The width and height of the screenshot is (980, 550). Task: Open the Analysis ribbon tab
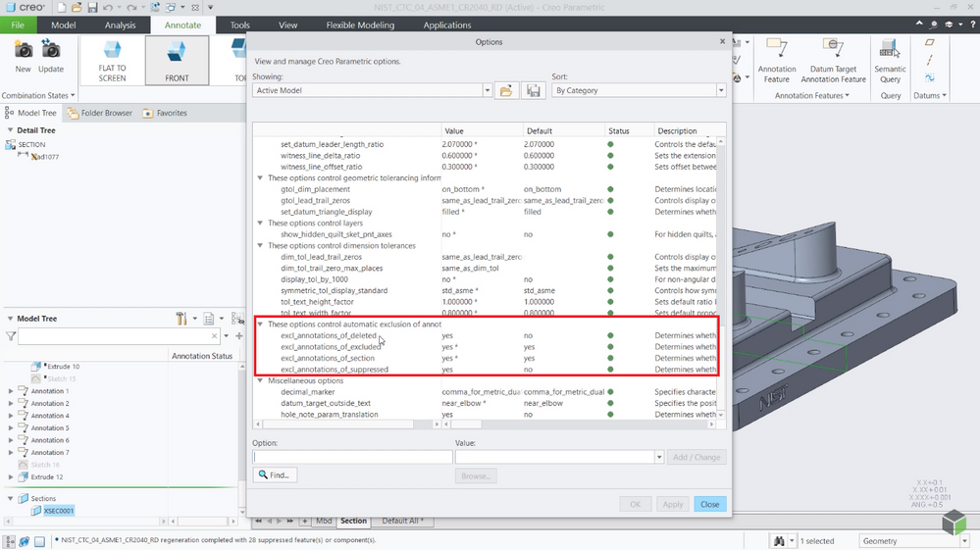120,25
